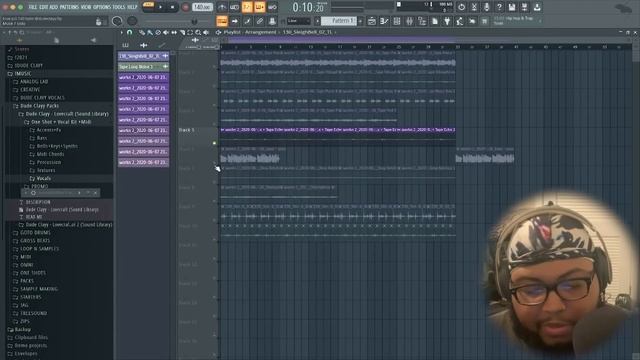Screen dimensions: 640x360
Task: Open the project picker page icon
Action: click(435, 21)
